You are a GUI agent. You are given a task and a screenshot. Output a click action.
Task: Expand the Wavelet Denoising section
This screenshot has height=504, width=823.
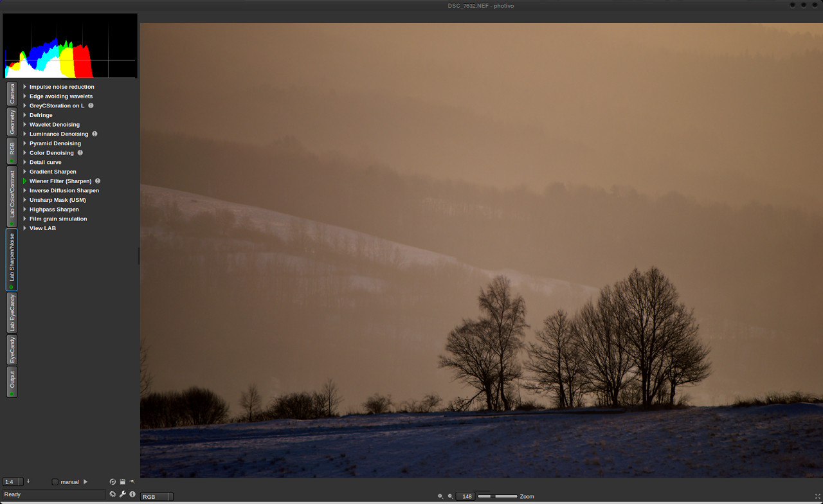coord(25,125)
